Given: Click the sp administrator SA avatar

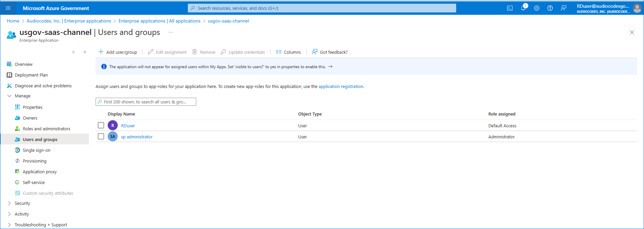Looking at the screenshot, I should click(113, 136).
